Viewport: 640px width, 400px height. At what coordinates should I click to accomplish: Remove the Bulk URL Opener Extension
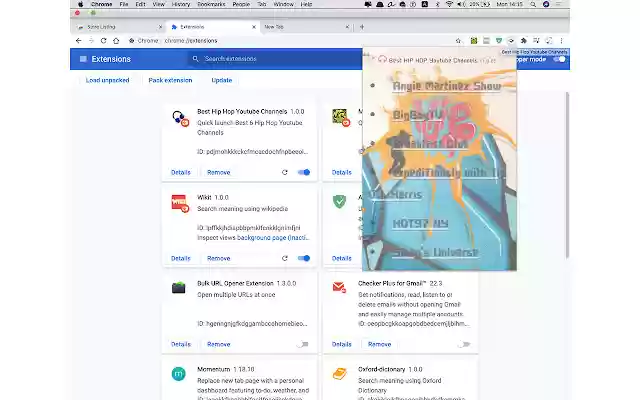coord(219,344)
